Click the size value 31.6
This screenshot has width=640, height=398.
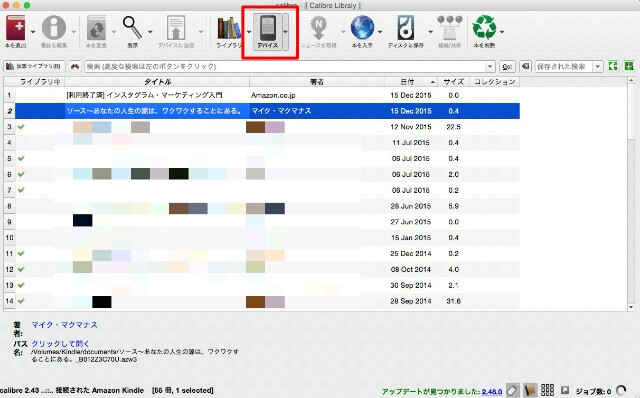(x=453, y=301)
